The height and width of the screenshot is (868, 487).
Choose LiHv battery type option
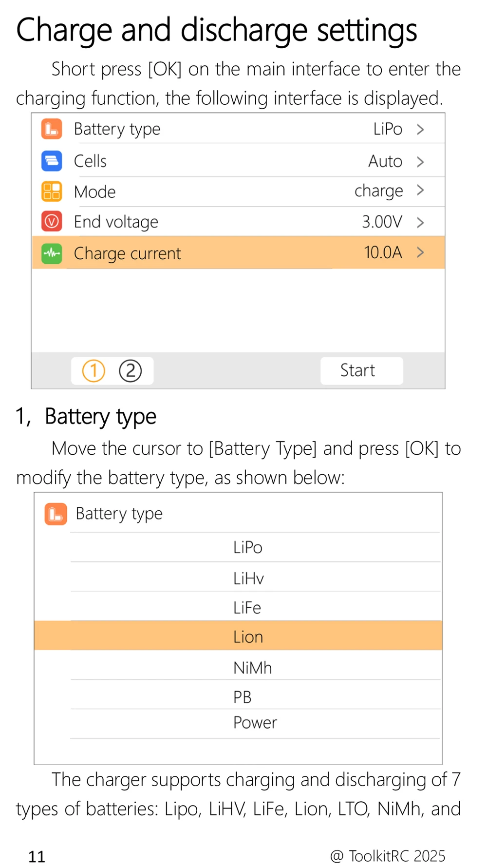tap(248, 579)
